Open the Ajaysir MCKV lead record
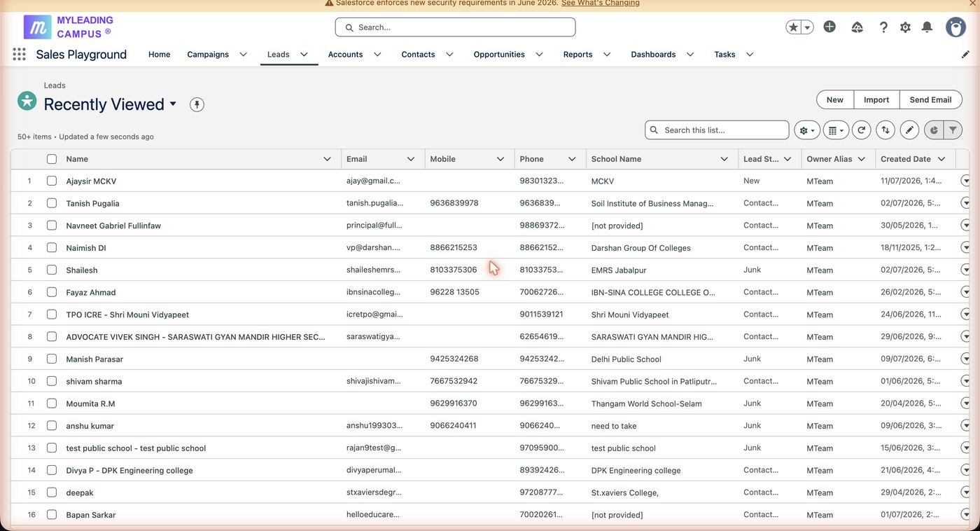 click(91, 181)
